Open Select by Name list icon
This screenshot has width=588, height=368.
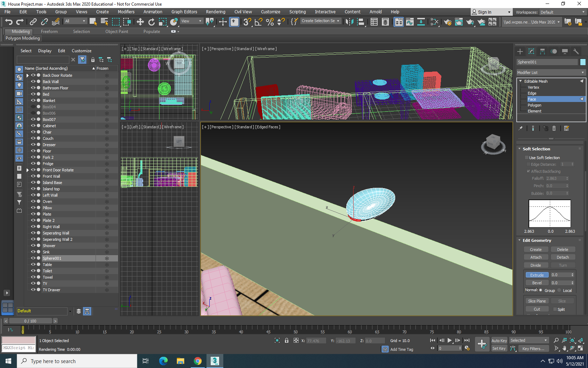point(104,22)
